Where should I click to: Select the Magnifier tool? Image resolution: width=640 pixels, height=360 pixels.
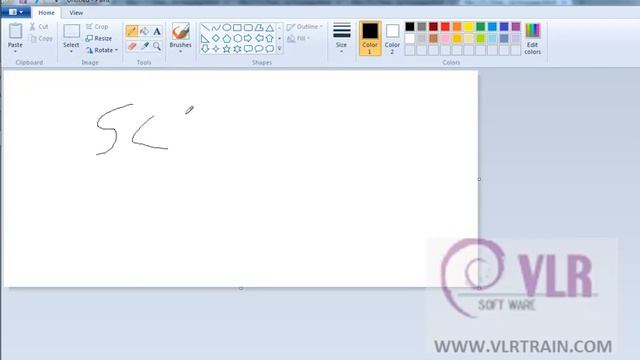[x=157, y=46]
